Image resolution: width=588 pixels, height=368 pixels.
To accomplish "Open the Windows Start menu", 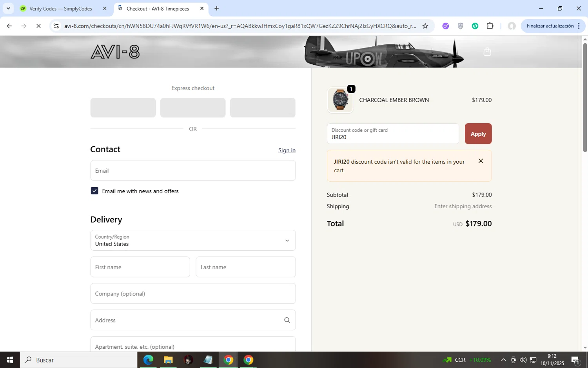I will point(10,360).
